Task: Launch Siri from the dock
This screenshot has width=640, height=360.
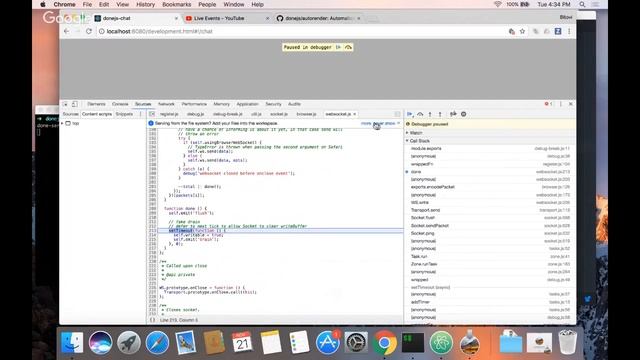Action: point(100,342)
